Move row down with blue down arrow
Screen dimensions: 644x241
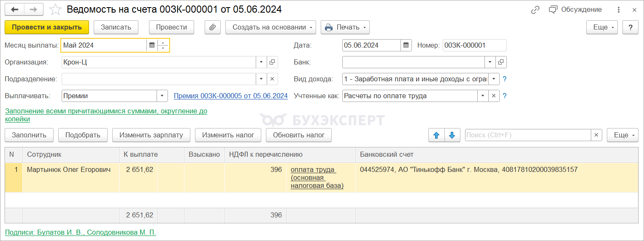coord(452,135)
